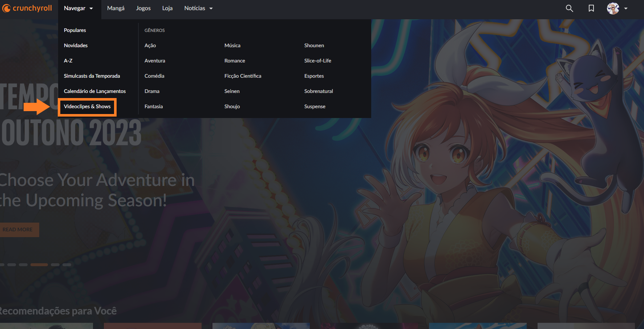Choose the Sobrenatural genre
This screenshot has height=329, width=644.
319,91
